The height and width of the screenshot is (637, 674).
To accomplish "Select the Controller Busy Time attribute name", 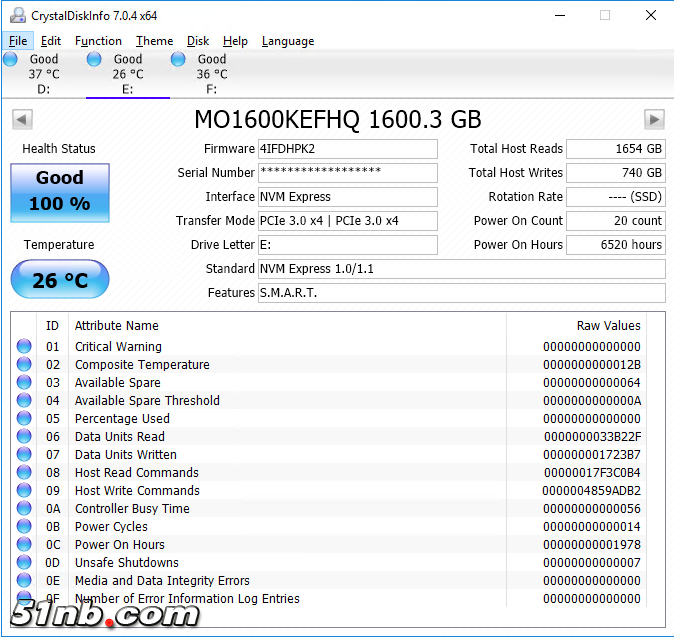I will 132,509.
